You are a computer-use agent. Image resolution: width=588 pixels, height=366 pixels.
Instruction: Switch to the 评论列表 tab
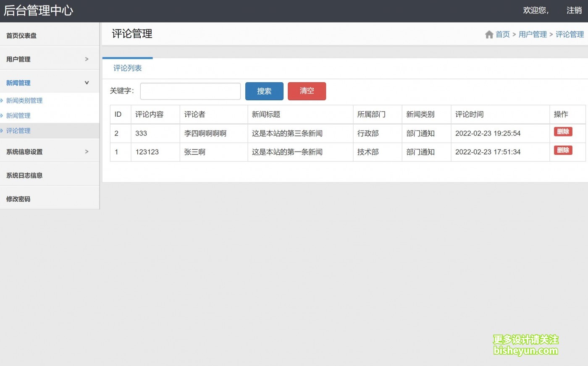pyautogui.click(x=127, y=68)
